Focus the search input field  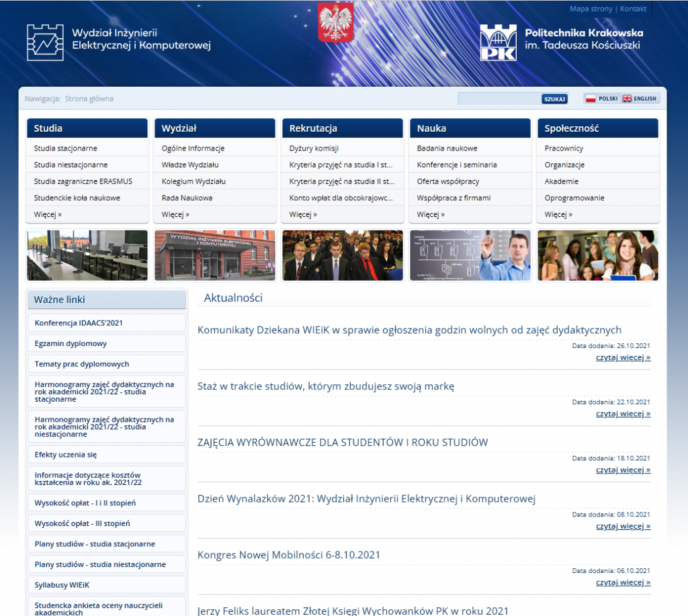[499, 99]
